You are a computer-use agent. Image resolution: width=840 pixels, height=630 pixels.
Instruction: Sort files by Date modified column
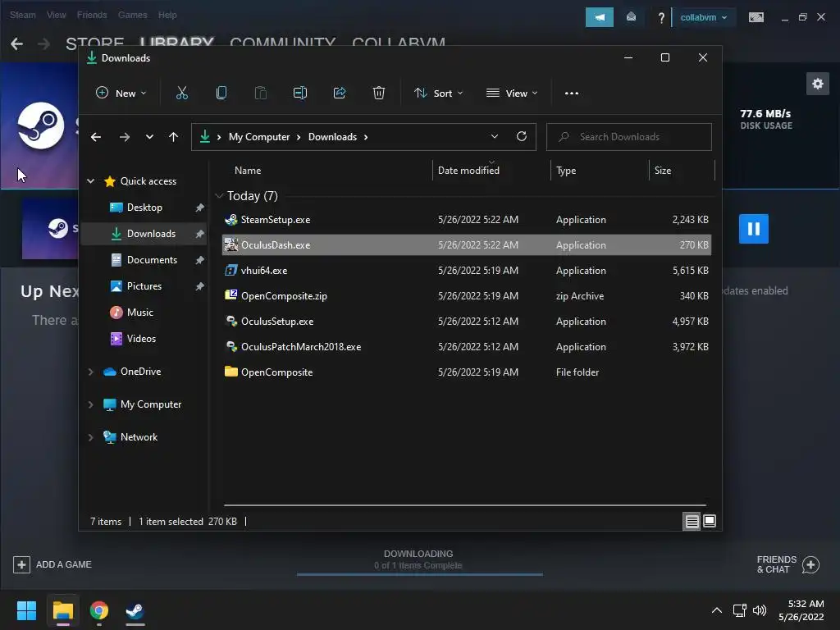(x=468, y=171)
